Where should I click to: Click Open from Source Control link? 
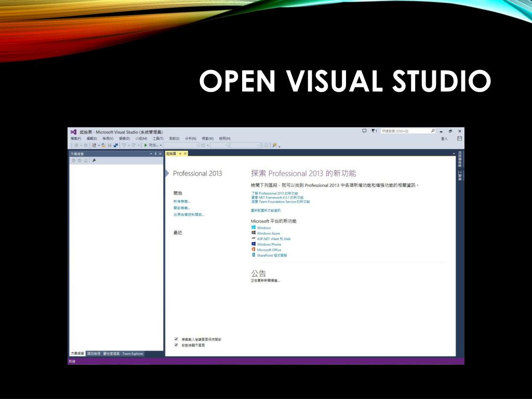(189, 215)
